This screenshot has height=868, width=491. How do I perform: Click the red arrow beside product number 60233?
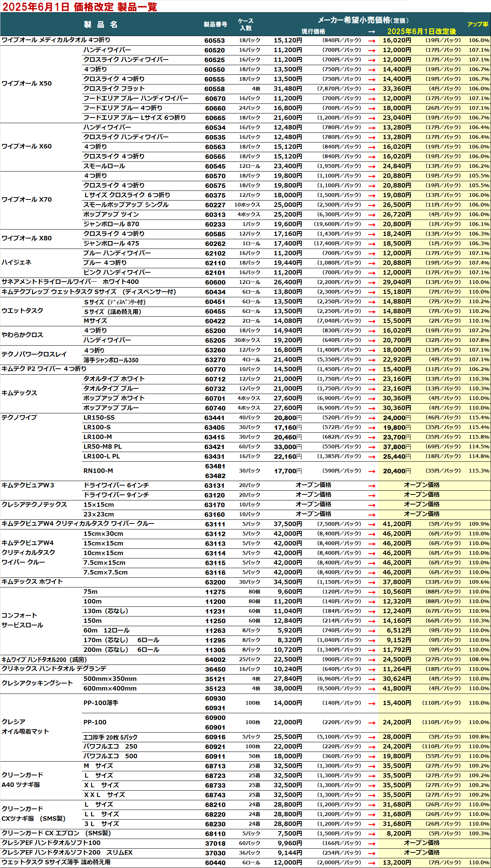(371, 225)
